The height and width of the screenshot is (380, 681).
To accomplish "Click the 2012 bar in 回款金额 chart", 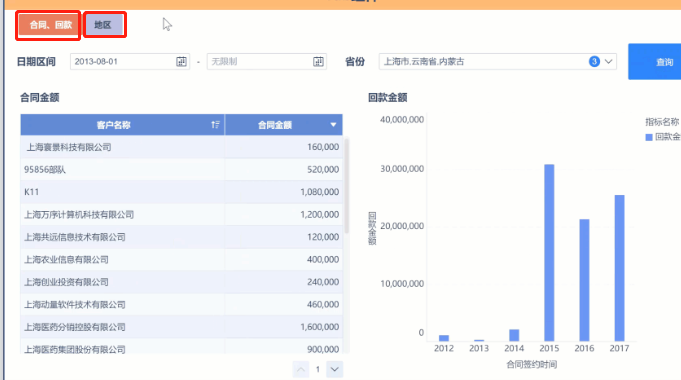I will click(x=444, y=338).
